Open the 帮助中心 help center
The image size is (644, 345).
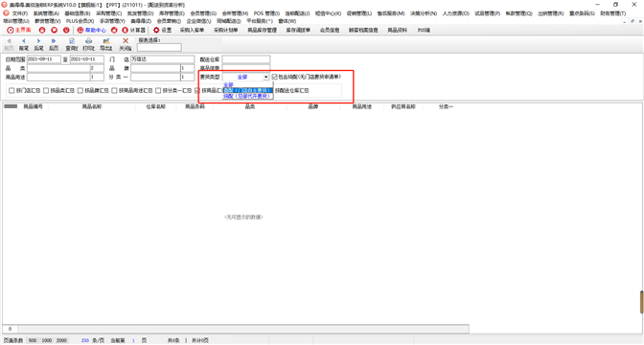tap(92, 30)
